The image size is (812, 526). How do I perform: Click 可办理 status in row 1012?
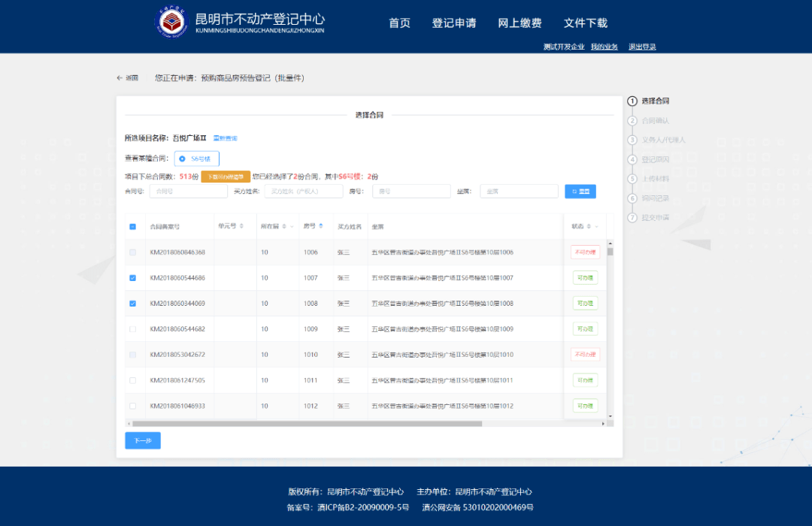click(x=585, y=406)
